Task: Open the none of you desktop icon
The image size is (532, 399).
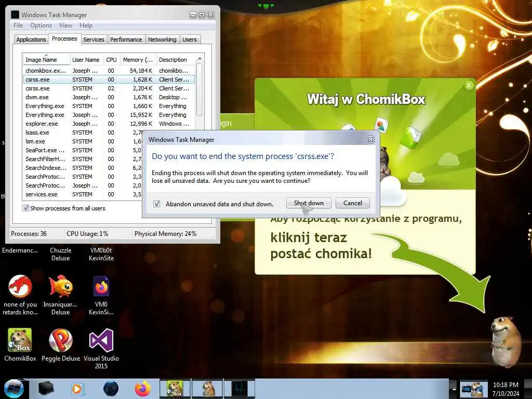Action: point(20,295)
